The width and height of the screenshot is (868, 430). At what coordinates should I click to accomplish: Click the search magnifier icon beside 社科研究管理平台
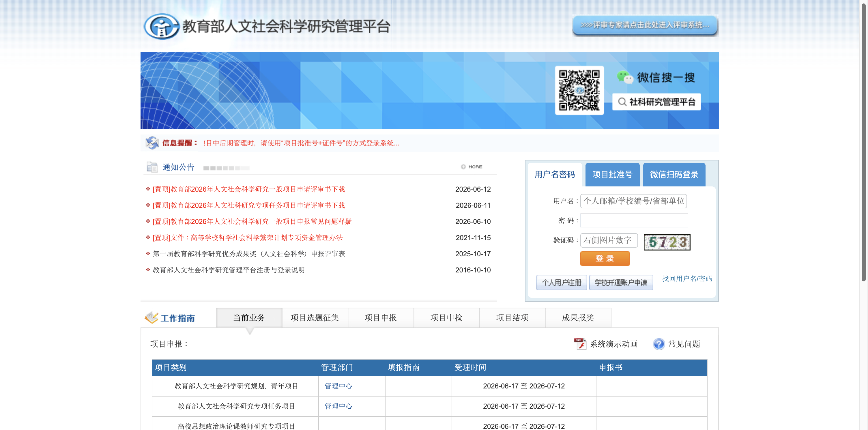[622, 102]
